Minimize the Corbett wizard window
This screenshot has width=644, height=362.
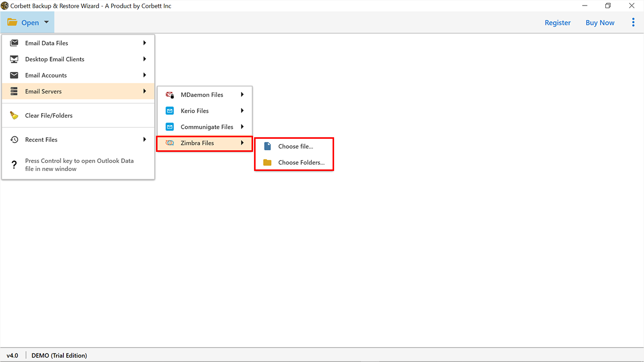(x=585, y=6)
